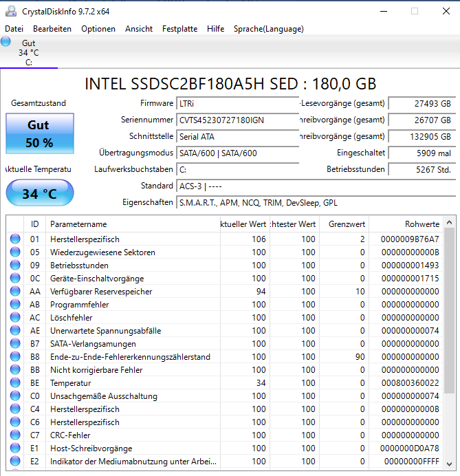
Task: Click status orb of SATA-Verlangsamungen row
Action: [x=15, y=343]
